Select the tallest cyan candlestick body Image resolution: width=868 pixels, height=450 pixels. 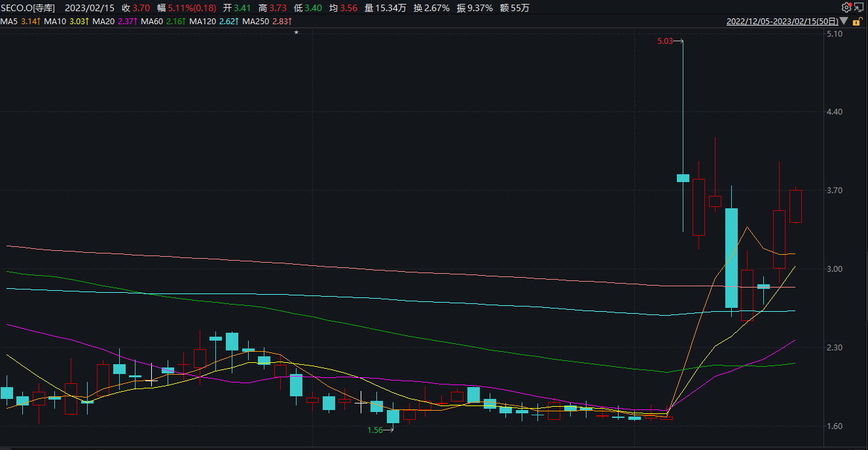point(731,258)
